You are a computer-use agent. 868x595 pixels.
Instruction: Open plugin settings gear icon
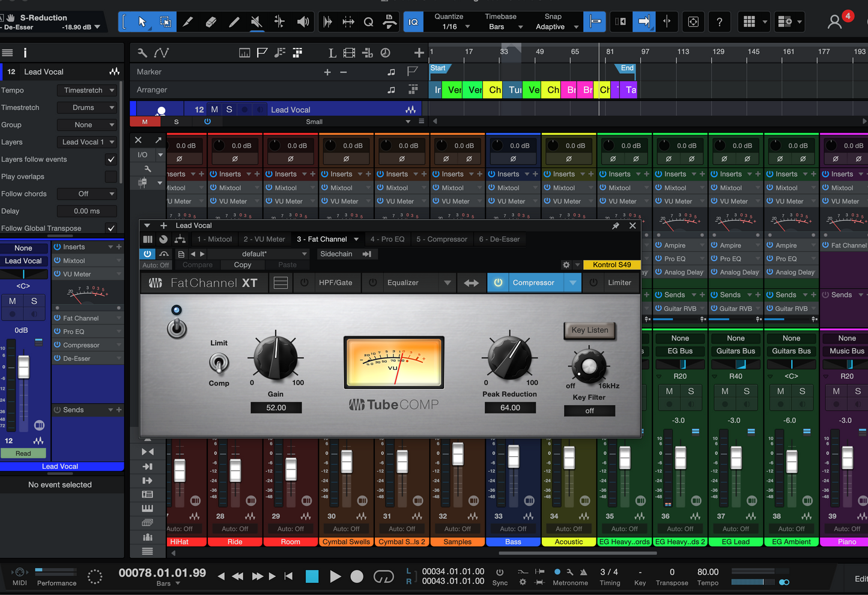566,265
